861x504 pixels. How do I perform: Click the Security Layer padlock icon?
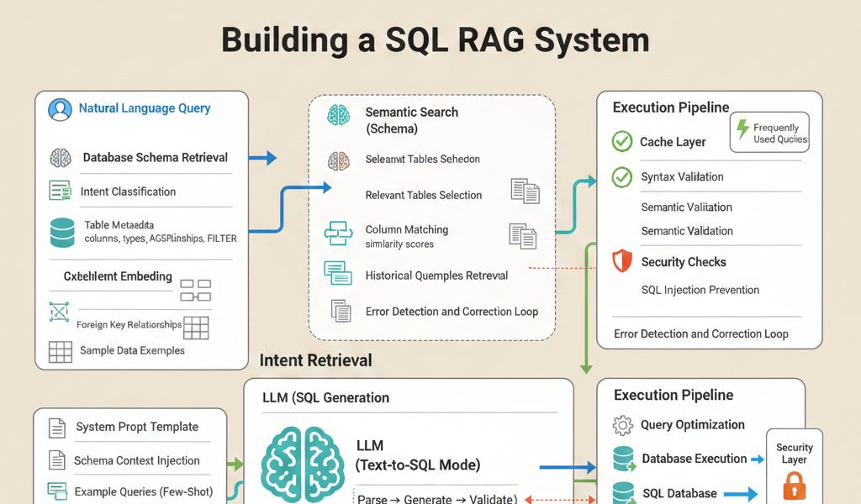point(795,486)
